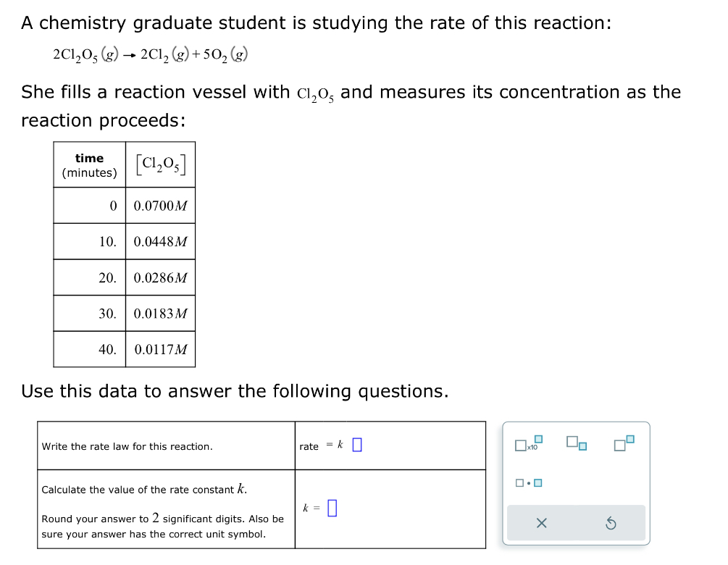Image resolution: width=728 pixels, height=565 pixels.
Task: Click the X icon to clear the answer
Action: [x=541, y=523]
